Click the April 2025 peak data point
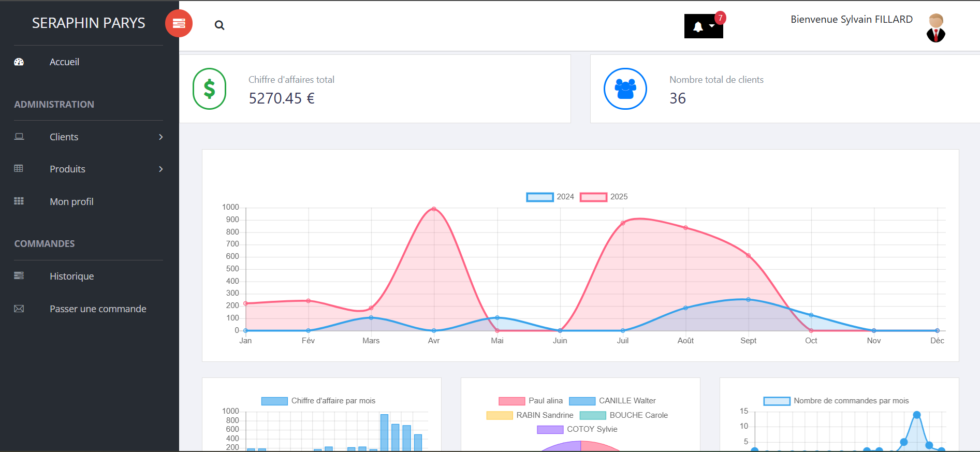The width and height of the screenshot is (980, 452). click(434, 209)
